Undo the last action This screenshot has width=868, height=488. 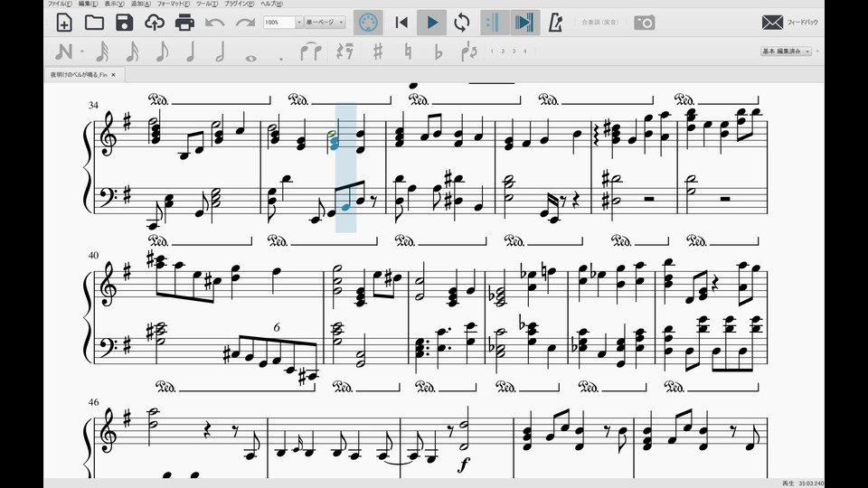point(215,23)
